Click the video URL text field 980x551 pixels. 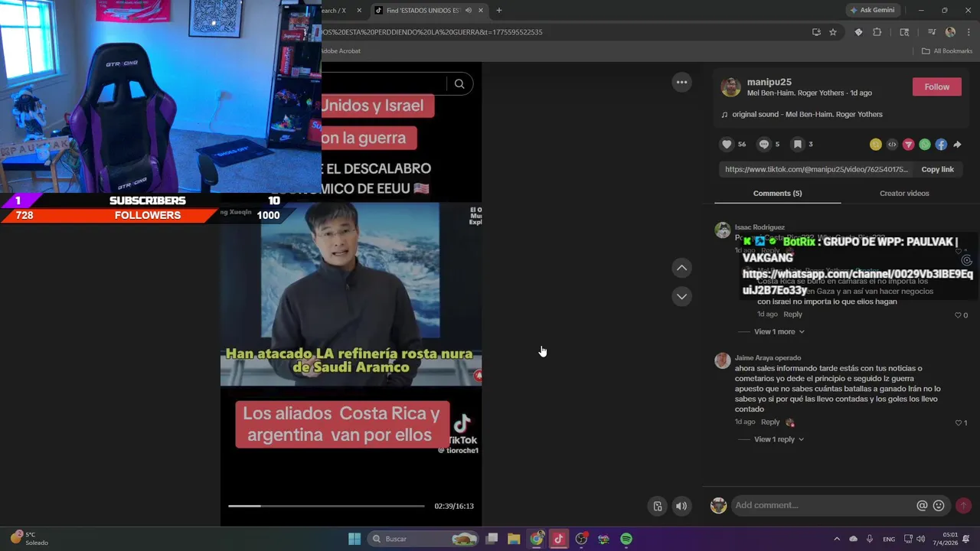pos(816,169)
